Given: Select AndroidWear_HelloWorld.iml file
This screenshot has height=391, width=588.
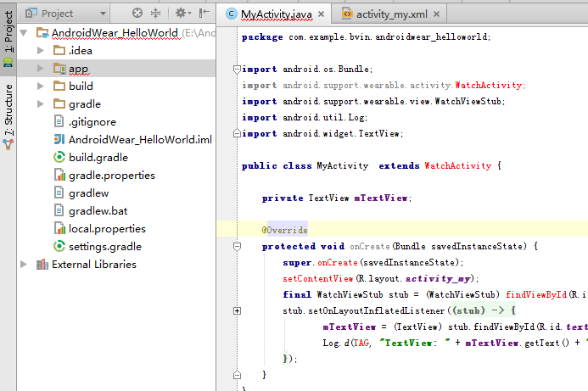Looking at the screenshot, I should point(140,139).
